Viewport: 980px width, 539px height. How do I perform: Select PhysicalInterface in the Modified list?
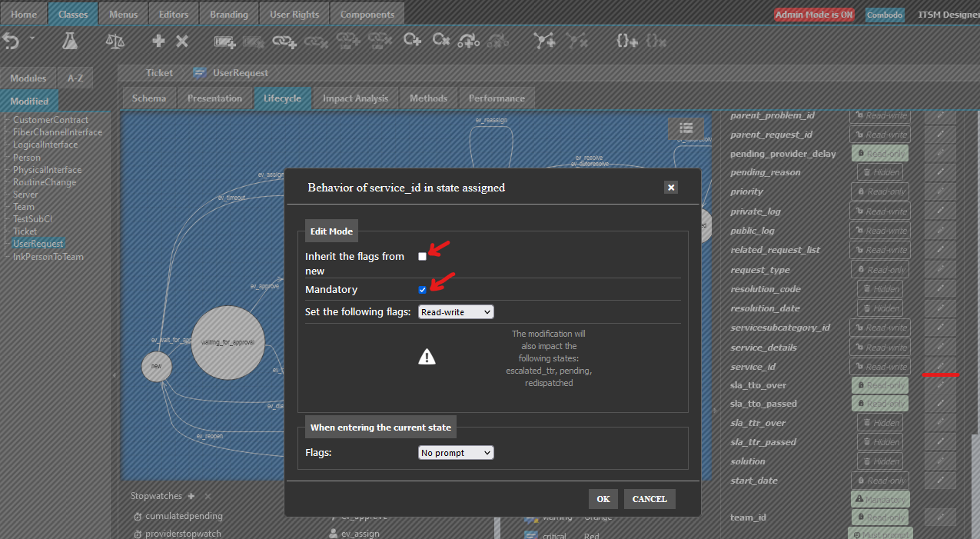pyautogui.click(x=47, y=170)
